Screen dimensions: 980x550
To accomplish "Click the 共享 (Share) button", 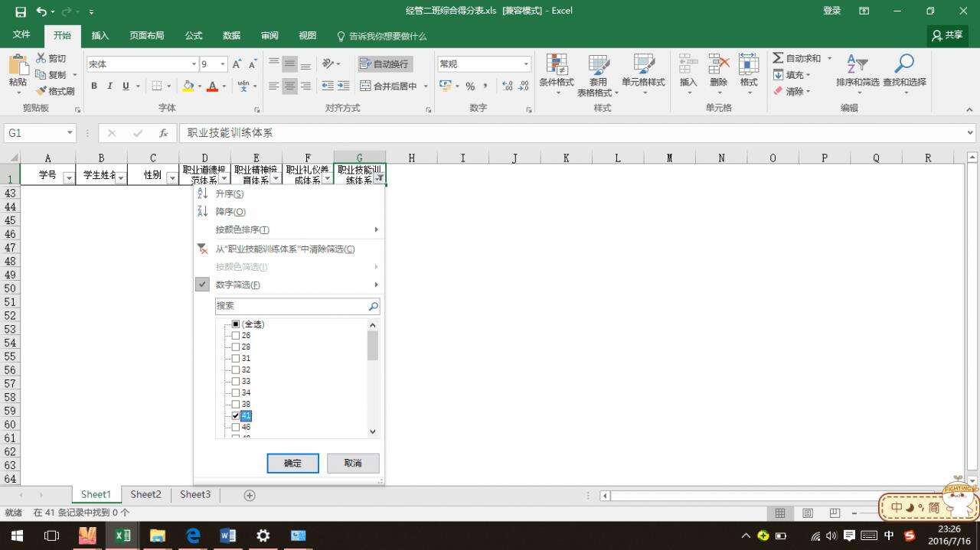I will pos(948,35).
